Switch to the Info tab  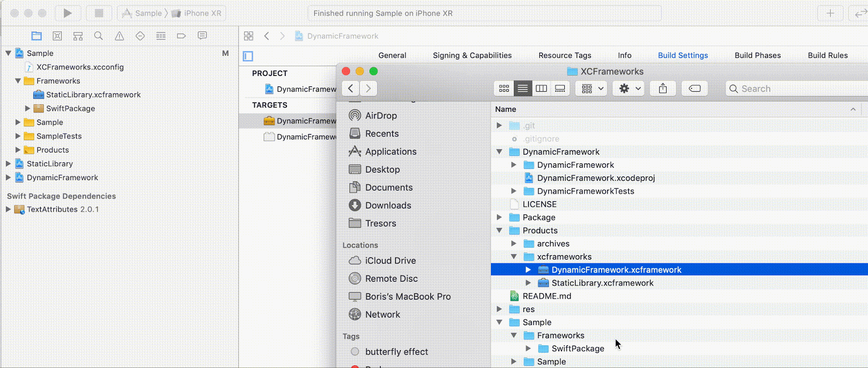(624, 55)
